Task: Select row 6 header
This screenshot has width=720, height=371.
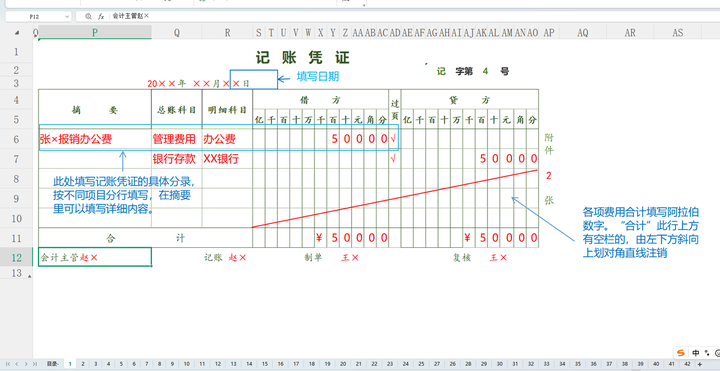Action: click(17, 140)
